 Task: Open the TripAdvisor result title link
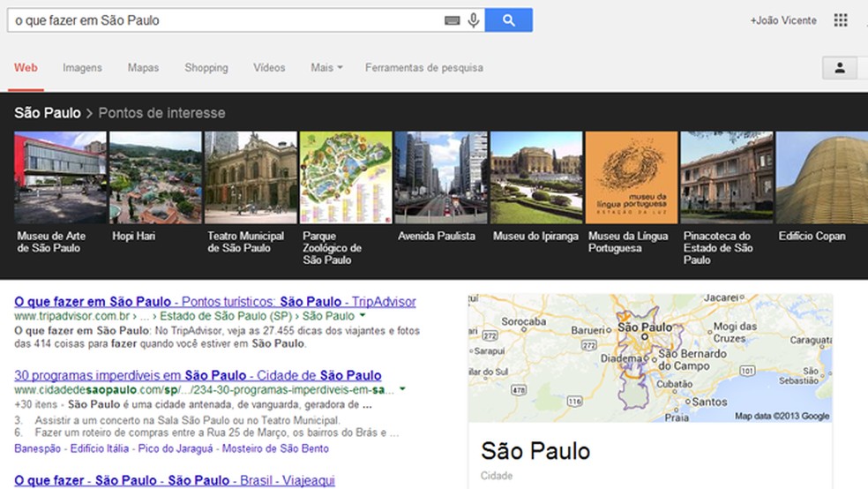tap(214, 302)
